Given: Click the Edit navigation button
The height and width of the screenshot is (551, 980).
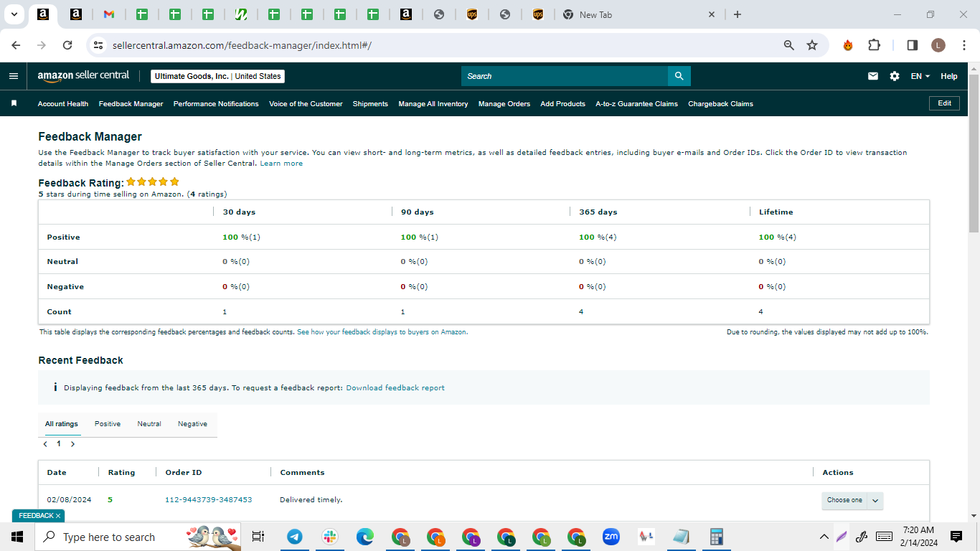Looking at the screenshot, I should [944, 103].
